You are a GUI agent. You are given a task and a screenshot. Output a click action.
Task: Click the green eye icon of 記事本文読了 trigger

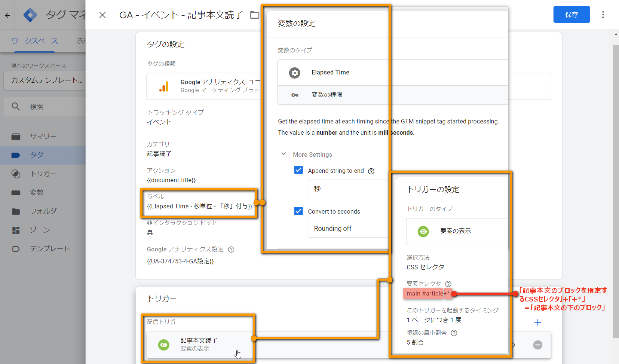pos(164,345)
